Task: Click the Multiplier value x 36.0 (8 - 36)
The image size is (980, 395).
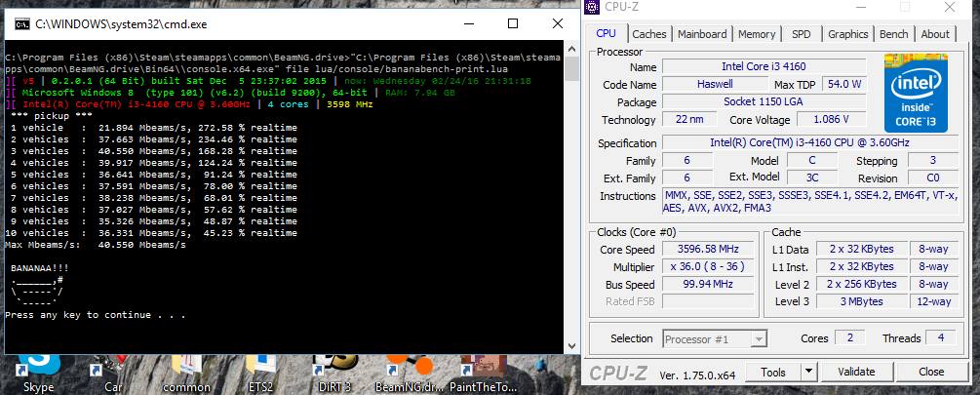Action: [706, 267]
